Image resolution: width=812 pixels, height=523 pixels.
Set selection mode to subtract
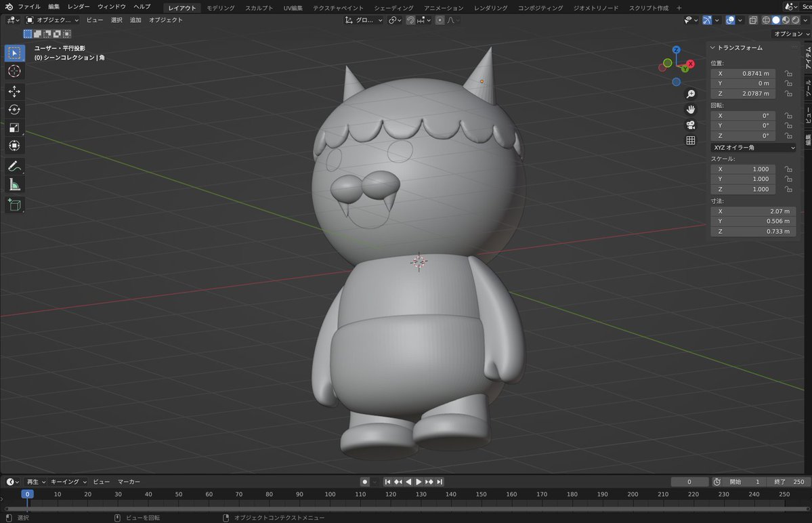(x=47, y=34)
